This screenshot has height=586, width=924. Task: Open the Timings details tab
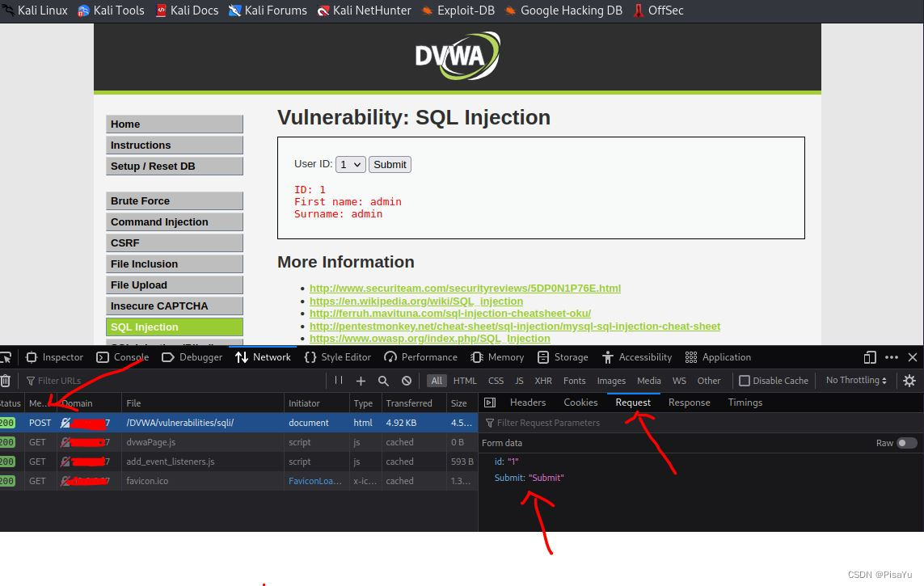pyautogui.click(x=745, y=403)
